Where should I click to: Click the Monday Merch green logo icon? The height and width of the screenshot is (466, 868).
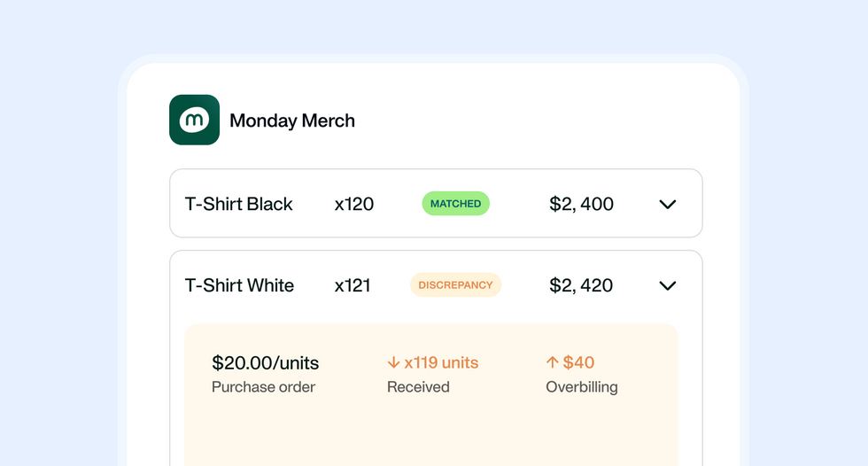194,120
